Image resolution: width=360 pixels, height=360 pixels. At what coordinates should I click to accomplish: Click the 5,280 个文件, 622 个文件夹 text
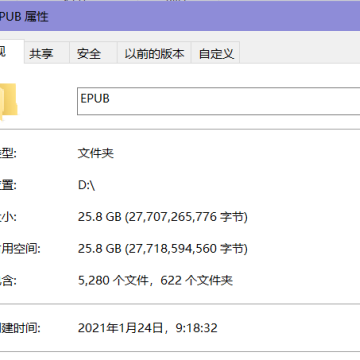(x=155, y=280)
